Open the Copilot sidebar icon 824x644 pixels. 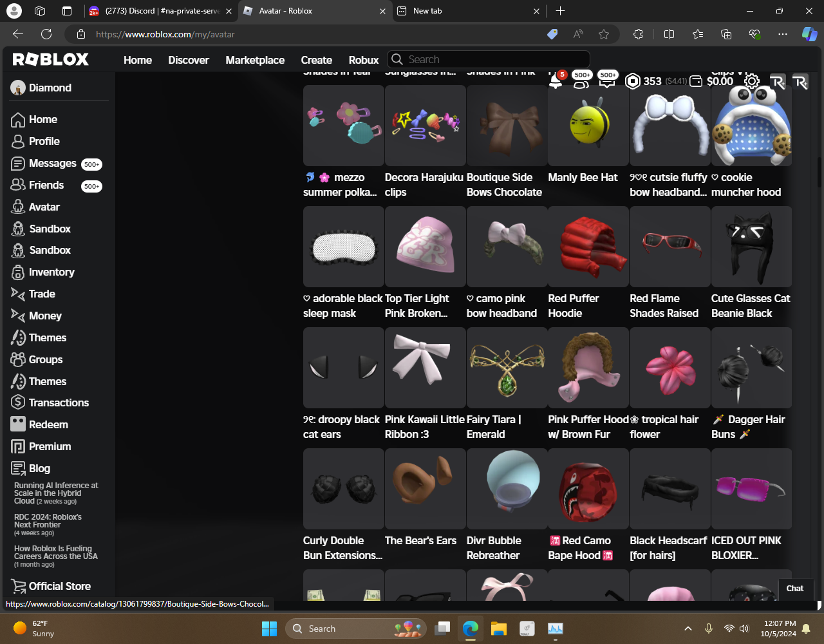click(809, 34)
